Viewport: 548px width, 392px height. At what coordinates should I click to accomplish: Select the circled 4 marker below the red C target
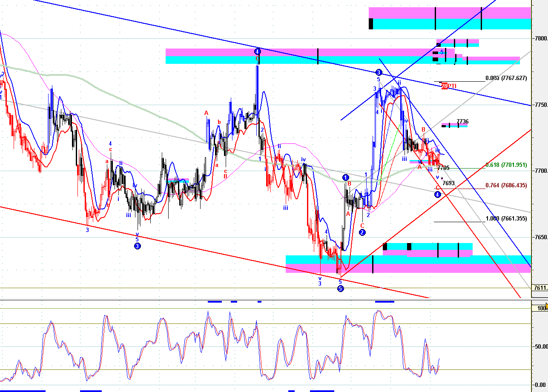[x=437, y=195]
